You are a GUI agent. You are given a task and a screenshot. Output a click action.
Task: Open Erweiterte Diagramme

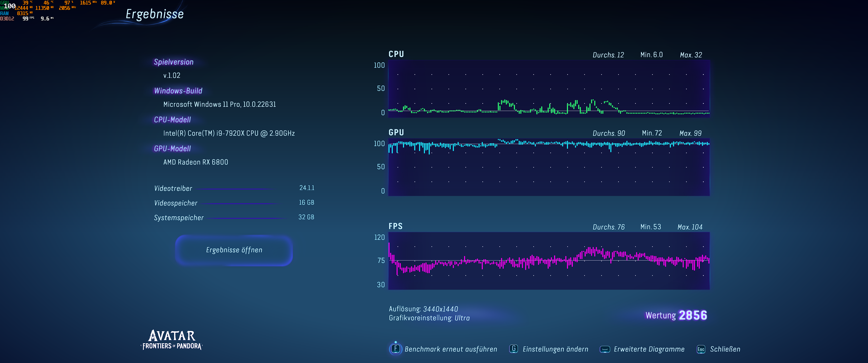pyautogui.click(x=649, y=349)
